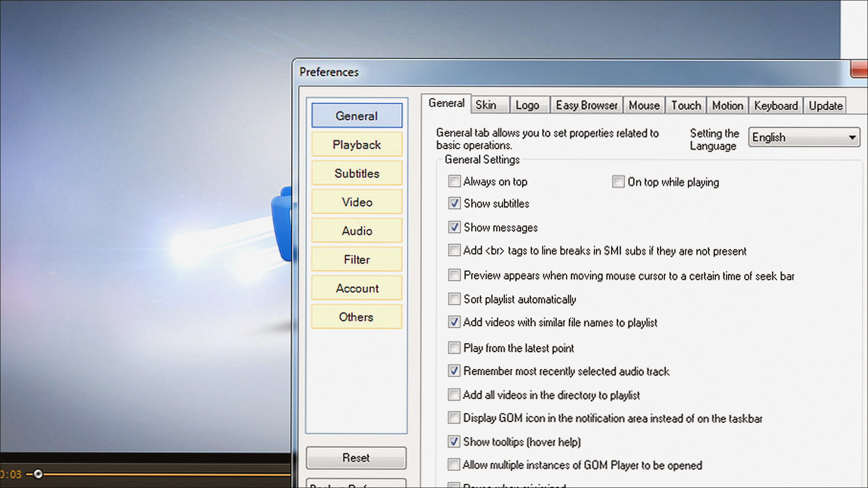Uncheck Remember most recently selected audio track
Image resolution: width=868 pixels, height=488 pixels.
point(454,371)
